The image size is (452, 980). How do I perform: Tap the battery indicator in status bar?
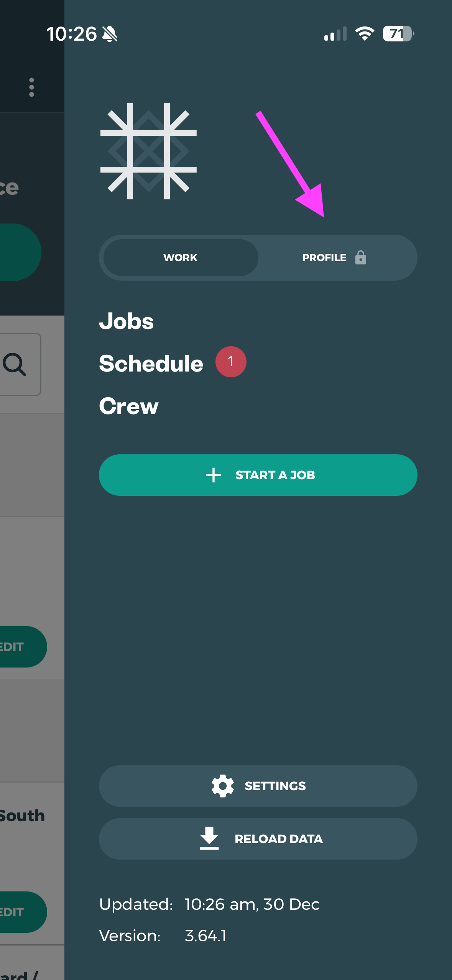click(x=398, y=34)
